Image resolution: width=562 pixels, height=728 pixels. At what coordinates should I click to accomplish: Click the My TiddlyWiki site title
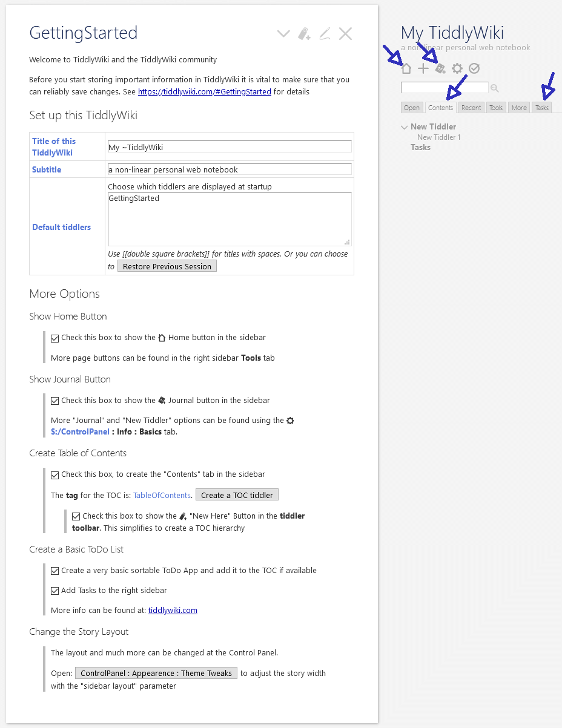click(452, 33)
